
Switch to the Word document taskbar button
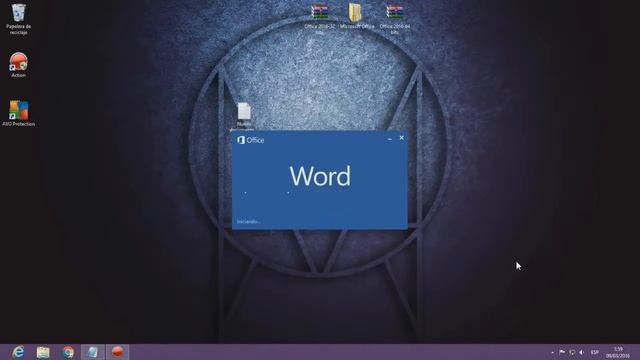click(93, 352)
